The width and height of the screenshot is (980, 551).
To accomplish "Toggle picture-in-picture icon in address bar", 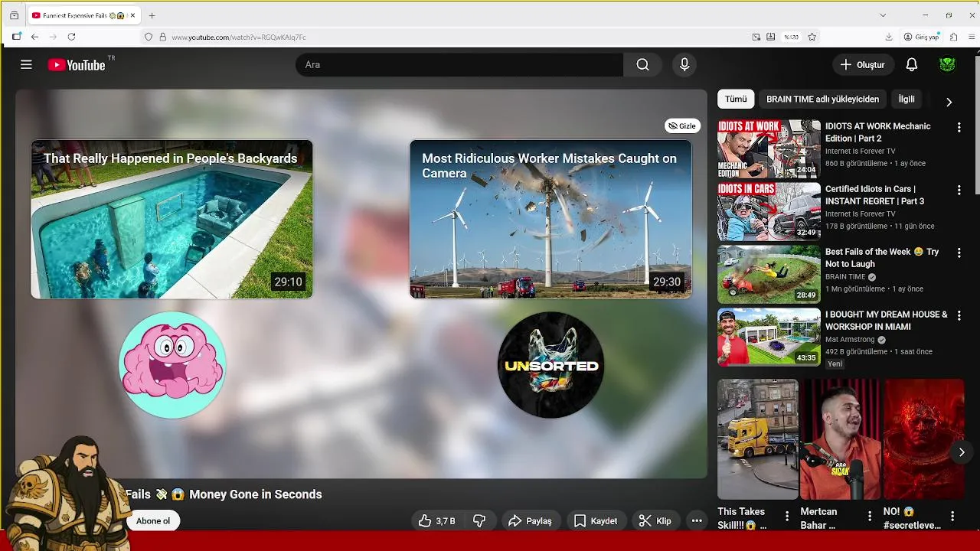I will click(756, 37).
